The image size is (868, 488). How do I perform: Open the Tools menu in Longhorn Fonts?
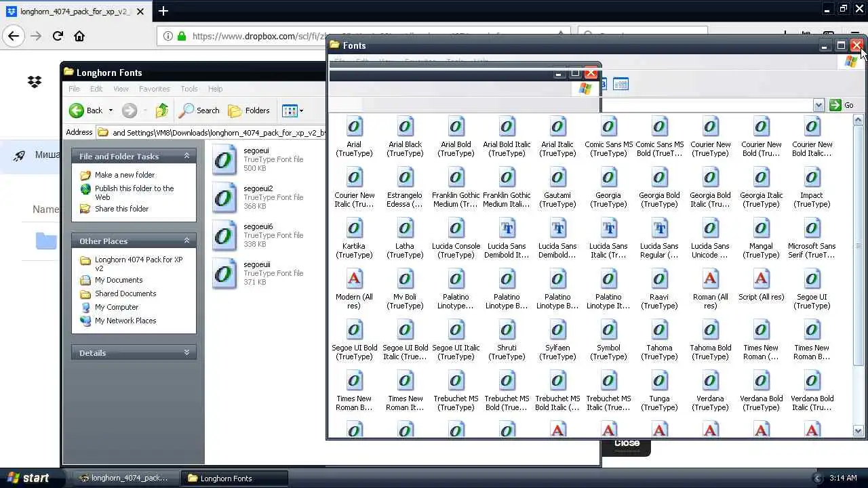pos(189,89)
